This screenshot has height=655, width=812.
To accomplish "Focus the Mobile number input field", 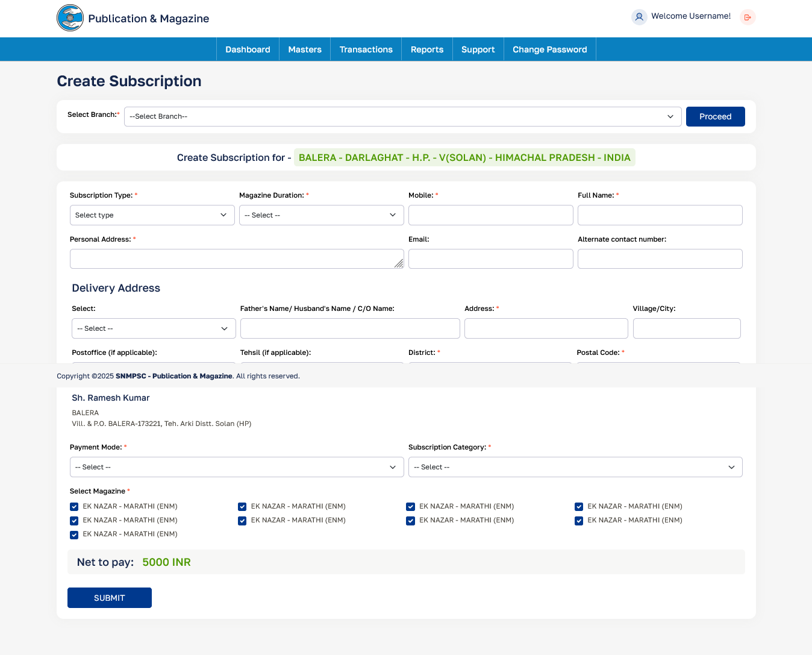I will [490, 215].
